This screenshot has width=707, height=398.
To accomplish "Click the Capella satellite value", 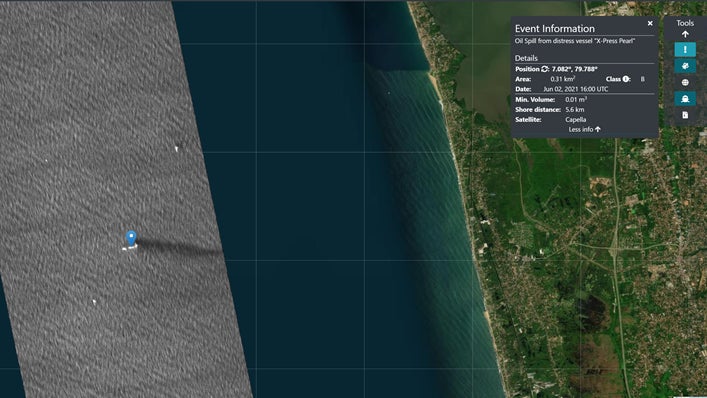I will [x=576, y=119].
